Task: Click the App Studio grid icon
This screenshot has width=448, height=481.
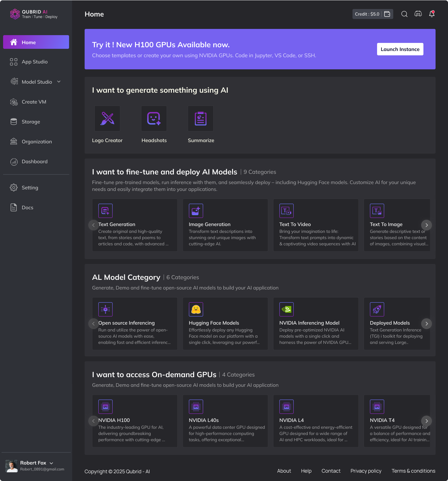Action: point(14,62)
